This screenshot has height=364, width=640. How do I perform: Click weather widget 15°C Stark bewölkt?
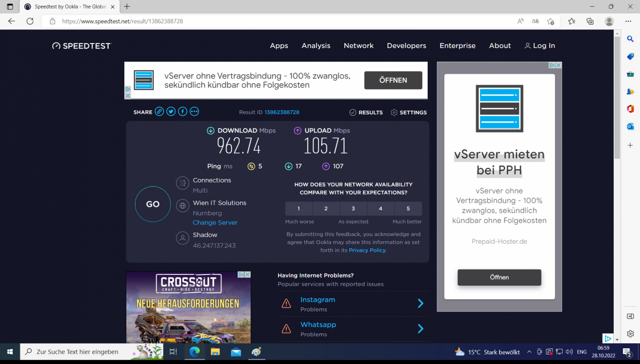[x=487, y=352]
